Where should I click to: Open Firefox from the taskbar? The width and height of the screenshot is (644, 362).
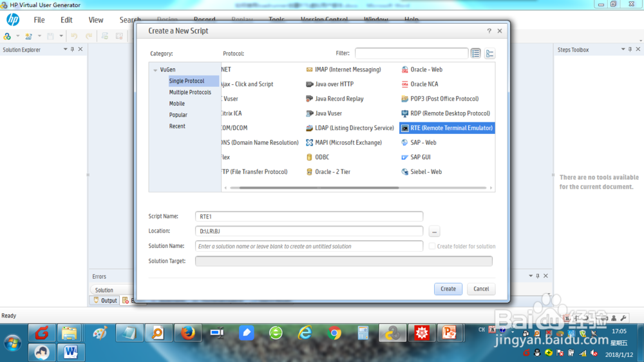tap(187, 333)
